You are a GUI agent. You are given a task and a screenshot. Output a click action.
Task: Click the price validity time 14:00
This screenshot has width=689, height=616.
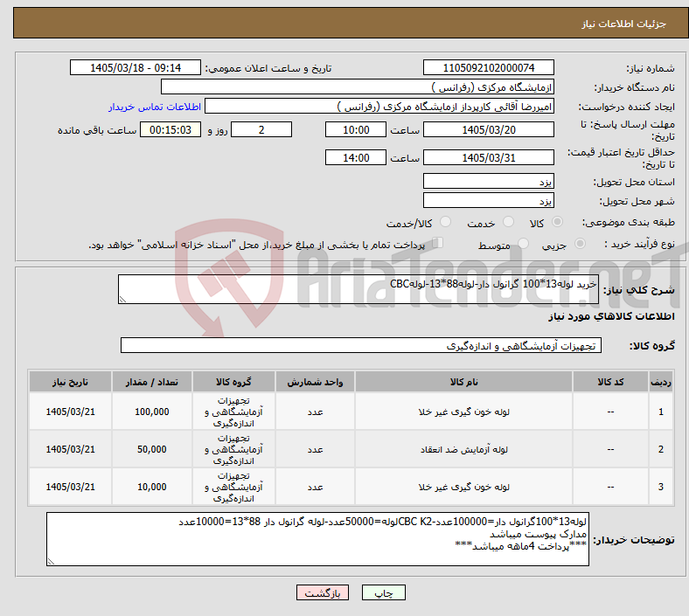coord(356,157)
